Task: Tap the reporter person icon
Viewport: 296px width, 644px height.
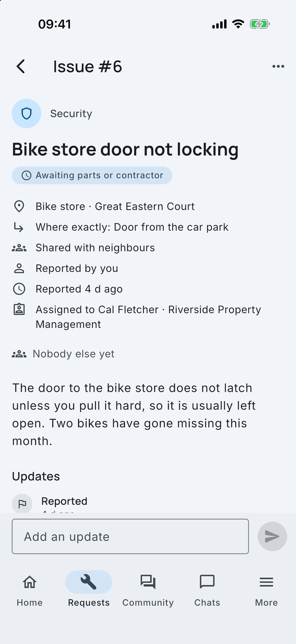Action: coord(19,269)
